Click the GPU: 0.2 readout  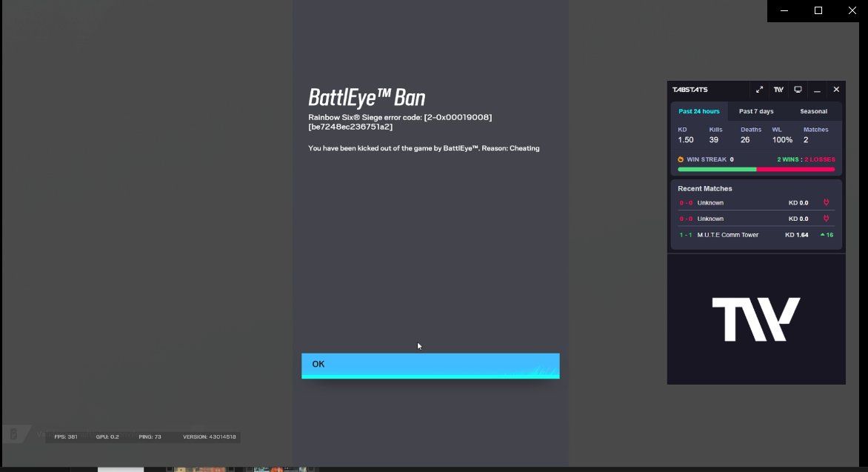(107, 437)
